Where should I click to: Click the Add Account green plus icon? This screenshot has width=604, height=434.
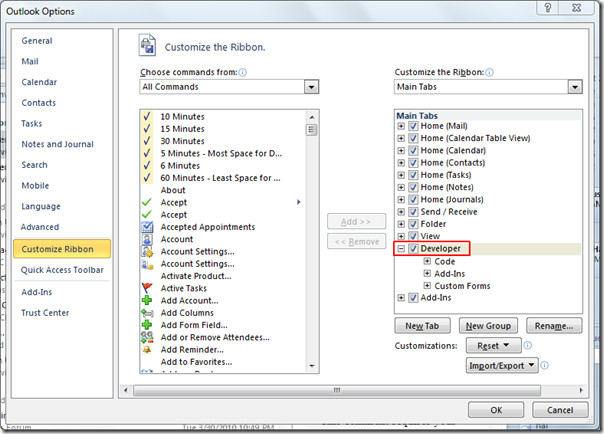point(147,300)
